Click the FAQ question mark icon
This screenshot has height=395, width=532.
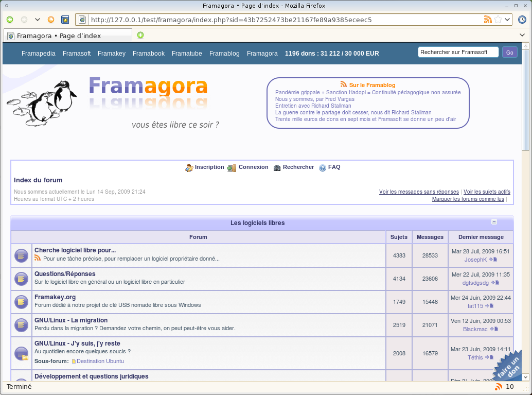[x=322, y=168]
